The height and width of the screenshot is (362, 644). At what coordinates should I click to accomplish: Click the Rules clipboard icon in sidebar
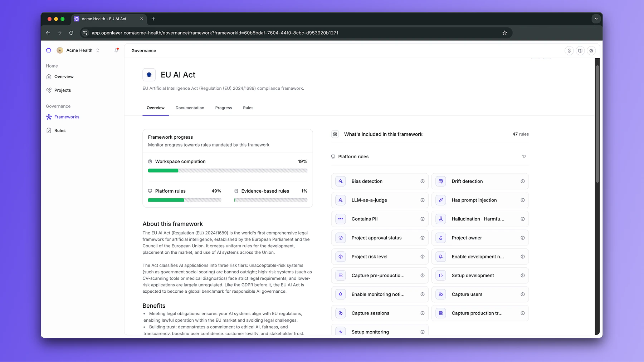coord(49,130)
